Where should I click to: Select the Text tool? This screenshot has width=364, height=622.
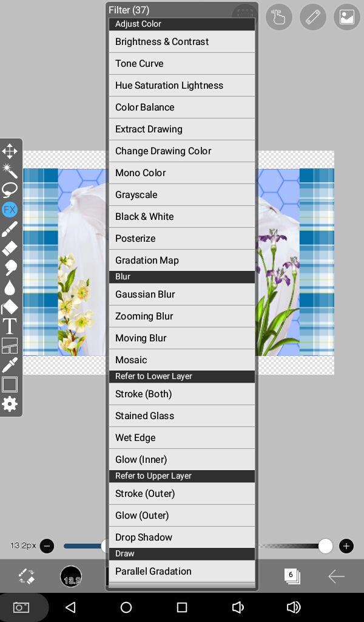[x=10, y=326]
